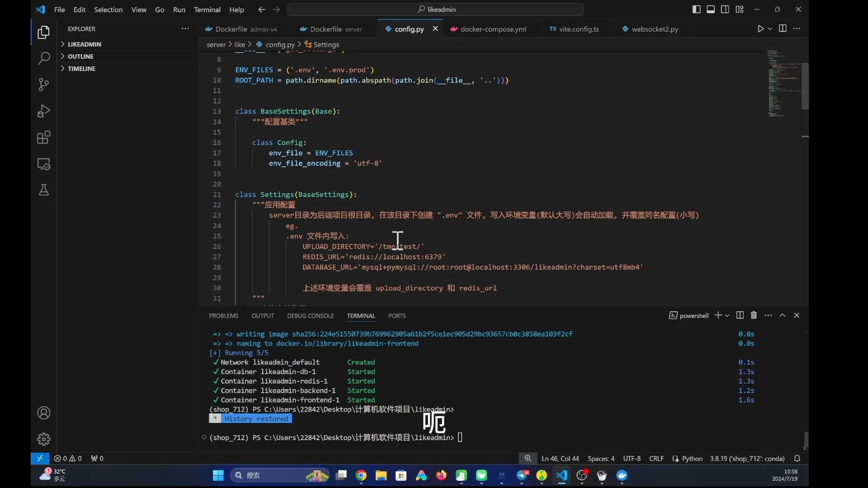This screenshot has width=868, height=488.
Task: Open Remote Explorer icon in activity bar
Action: coord(43,164)
